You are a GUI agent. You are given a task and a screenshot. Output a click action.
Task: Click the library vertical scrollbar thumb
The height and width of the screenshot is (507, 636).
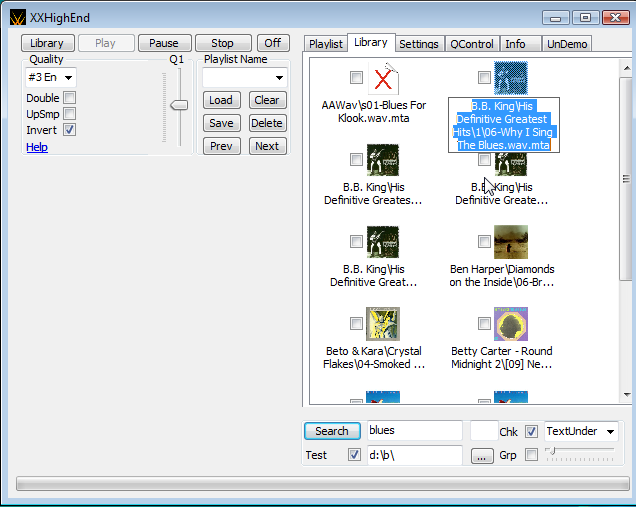pyautogui.click(x=626, y=178)
